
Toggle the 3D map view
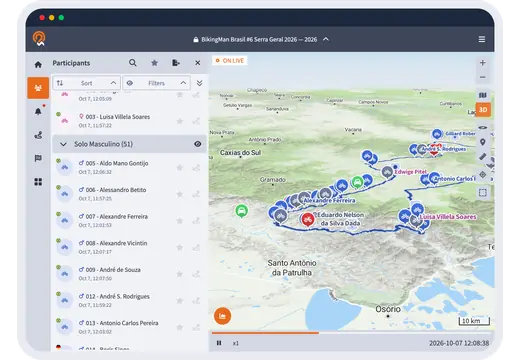483,110
